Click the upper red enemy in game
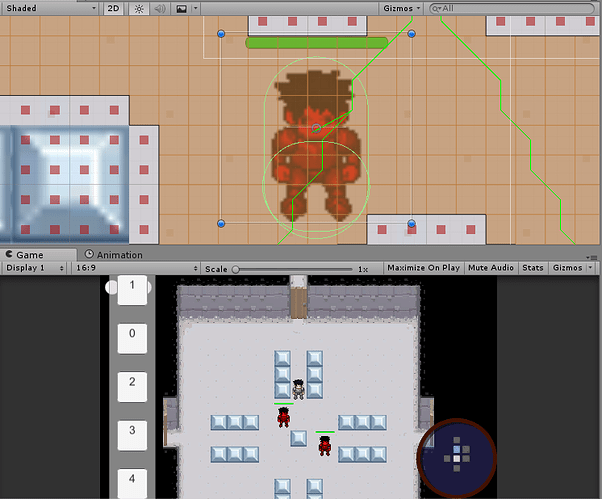This screenshot has height=499, width=602. click(283, 417)
